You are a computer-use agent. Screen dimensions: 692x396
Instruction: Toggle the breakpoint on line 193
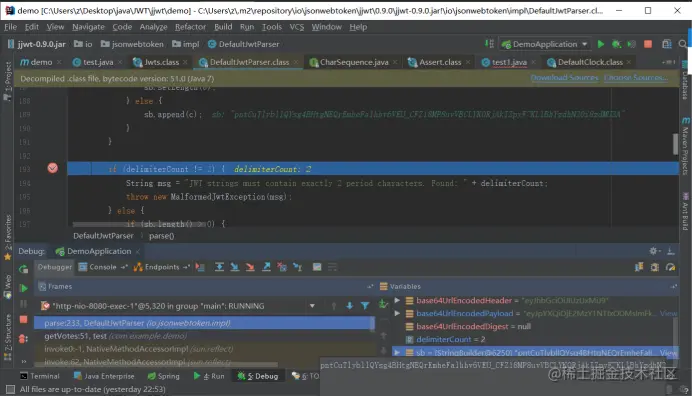(x=53, y=168)
